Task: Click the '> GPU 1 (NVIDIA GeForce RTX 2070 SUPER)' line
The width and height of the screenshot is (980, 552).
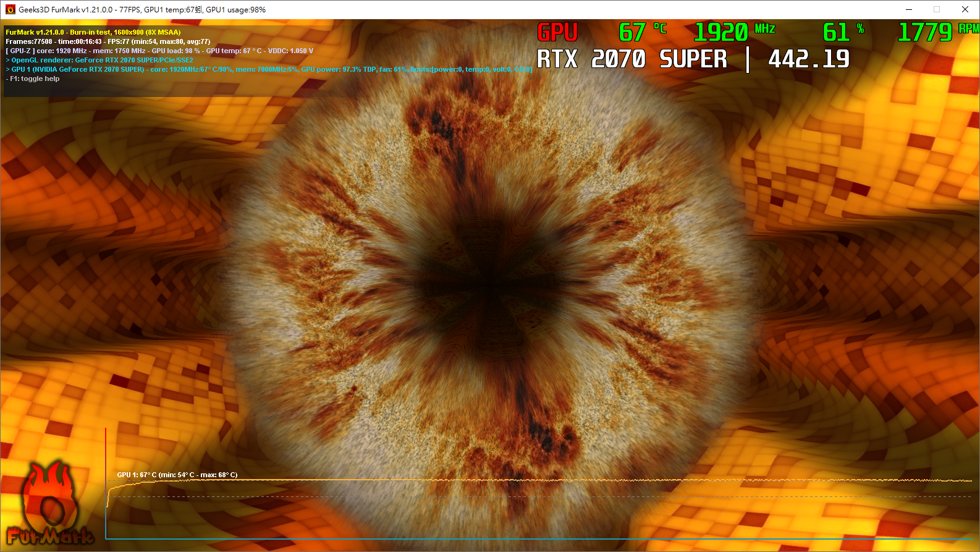Action: click(x=269, y=69)
